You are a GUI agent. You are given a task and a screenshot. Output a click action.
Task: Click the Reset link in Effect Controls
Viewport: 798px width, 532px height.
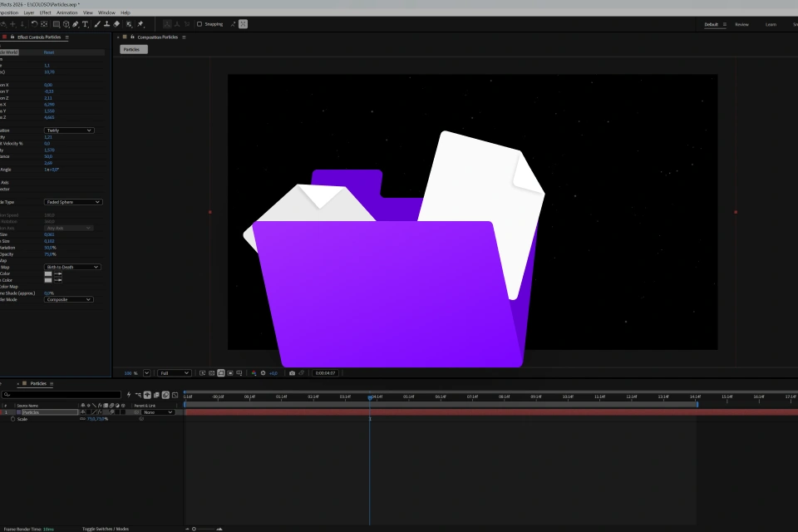49,52
